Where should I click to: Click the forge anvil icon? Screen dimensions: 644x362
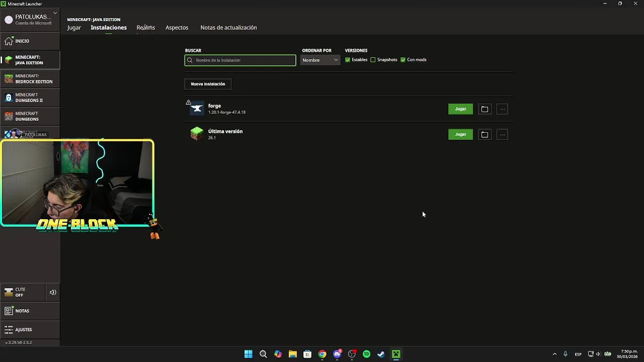[x=197, y=109]
